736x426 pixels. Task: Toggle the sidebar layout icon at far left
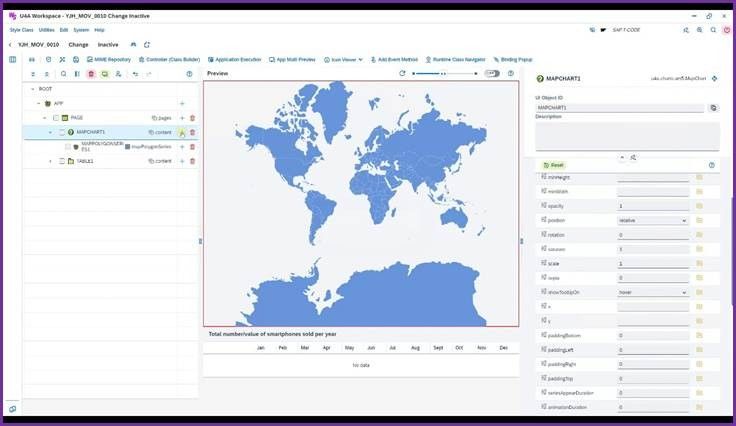13,60
